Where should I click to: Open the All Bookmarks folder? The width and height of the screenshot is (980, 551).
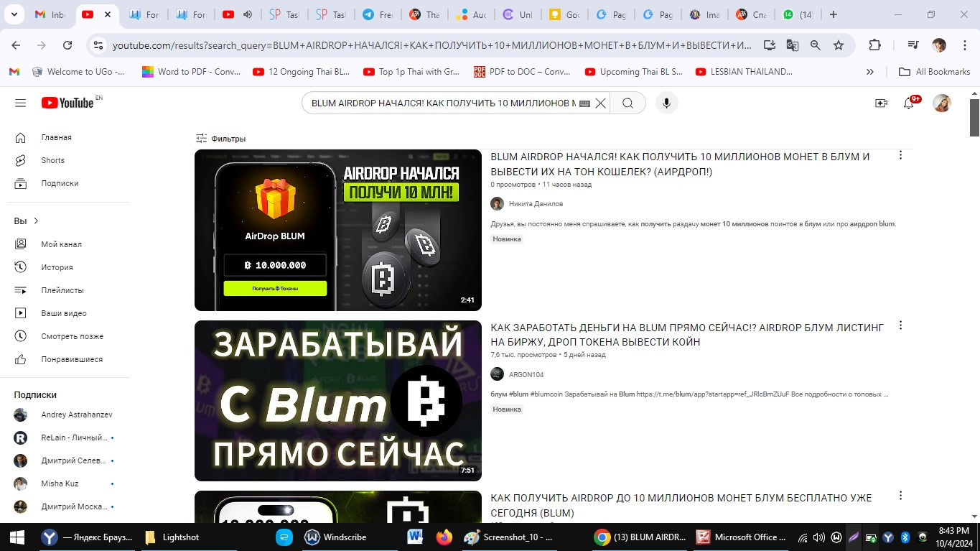tap(934, 72)
